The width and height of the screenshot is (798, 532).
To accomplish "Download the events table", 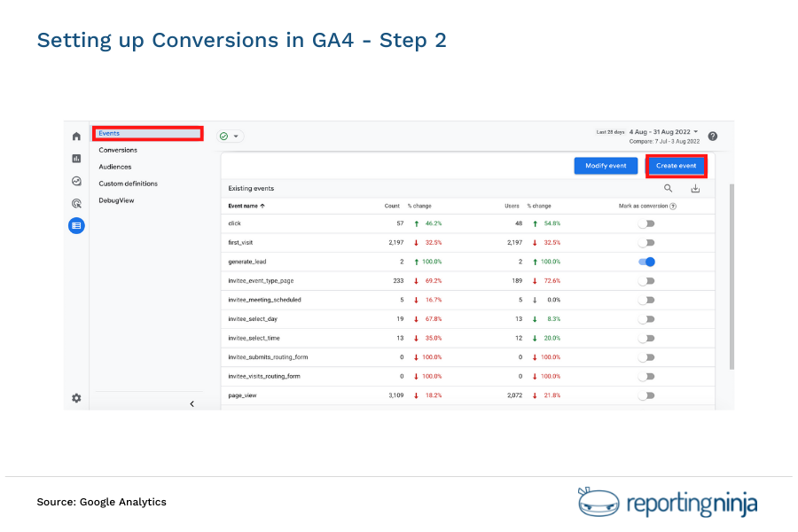I will pos(695,189).
